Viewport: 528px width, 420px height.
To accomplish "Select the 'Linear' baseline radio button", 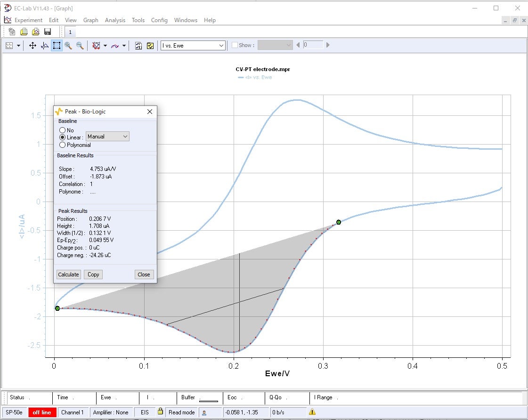I will pyautogui.click(x=62, y=137).
